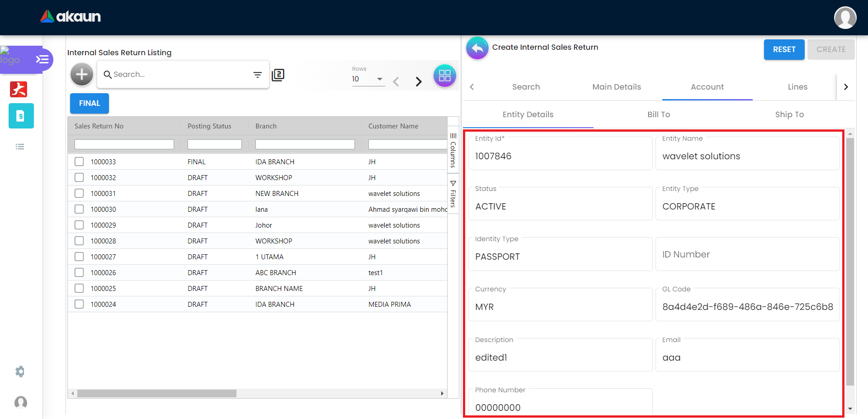Open the Bill To tab

point(659,114)
